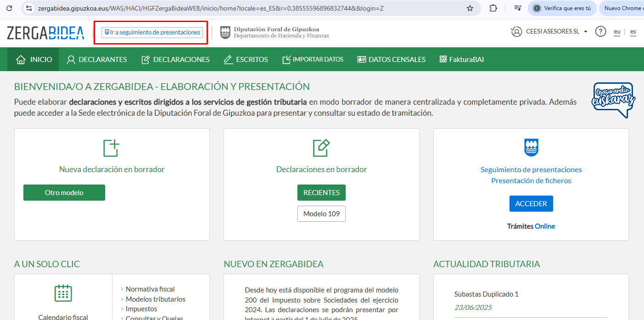This screenshot has width=644, height=320.
Task: Click the date '23/06/2025'
Action: pos(473,308)
